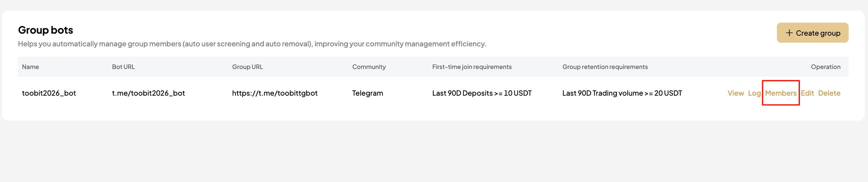The height and width of the screenshot is (182, 868).
Task: Open the Log for toobit2026_bot
Action: click(754, 93)
